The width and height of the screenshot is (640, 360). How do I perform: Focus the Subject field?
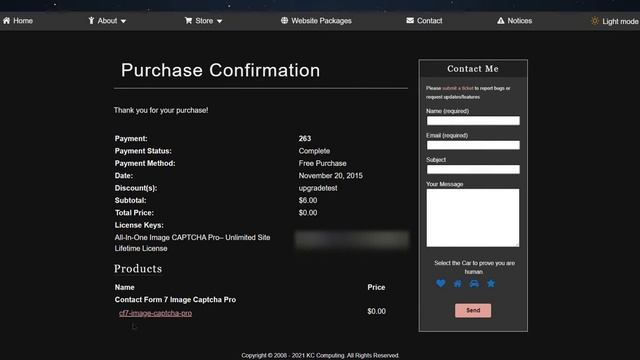(473, 169)
